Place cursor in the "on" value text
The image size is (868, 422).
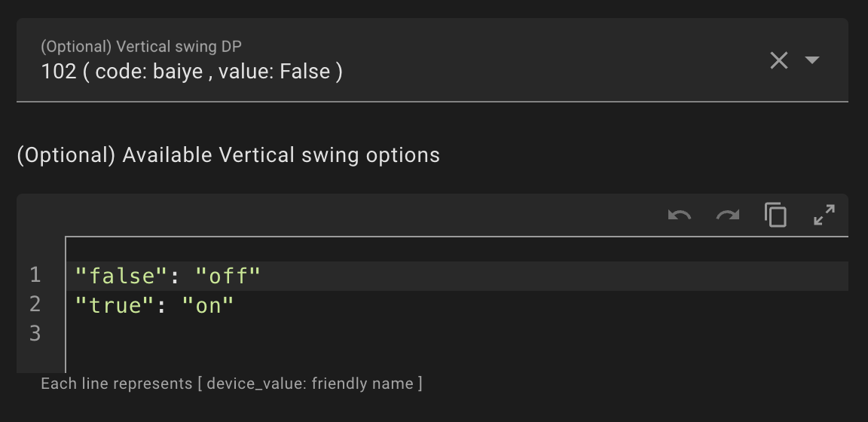pos(208,304)
